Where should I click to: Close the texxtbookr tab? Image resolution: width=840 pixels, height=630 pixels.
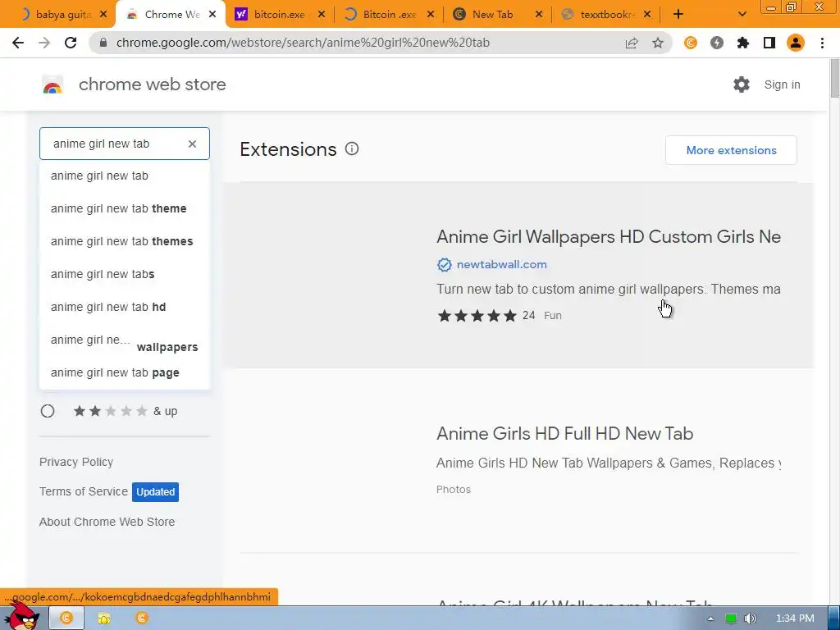click(x=647, y=15)
